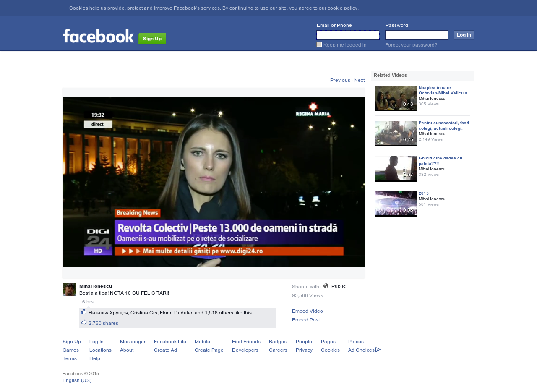Click the Public globe icon
Image resolution: width=537 pixels, height=392 pixels.
pos(326,286)
